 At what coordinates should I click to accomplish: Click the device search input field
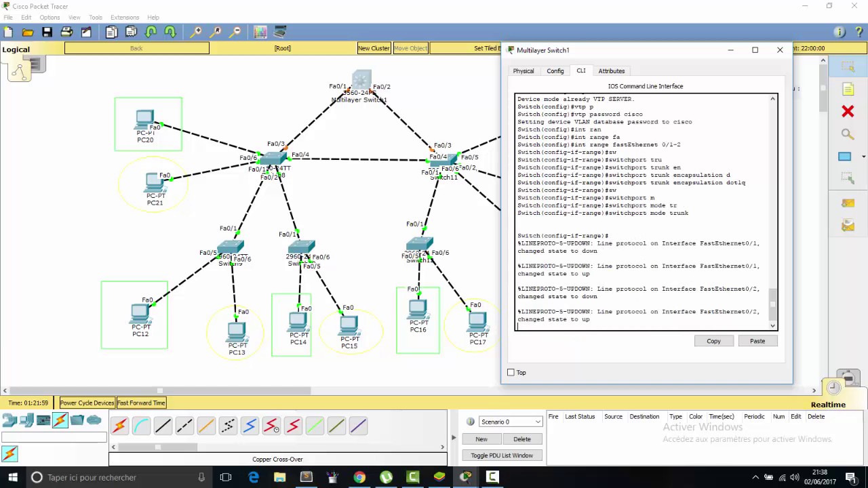54,438
